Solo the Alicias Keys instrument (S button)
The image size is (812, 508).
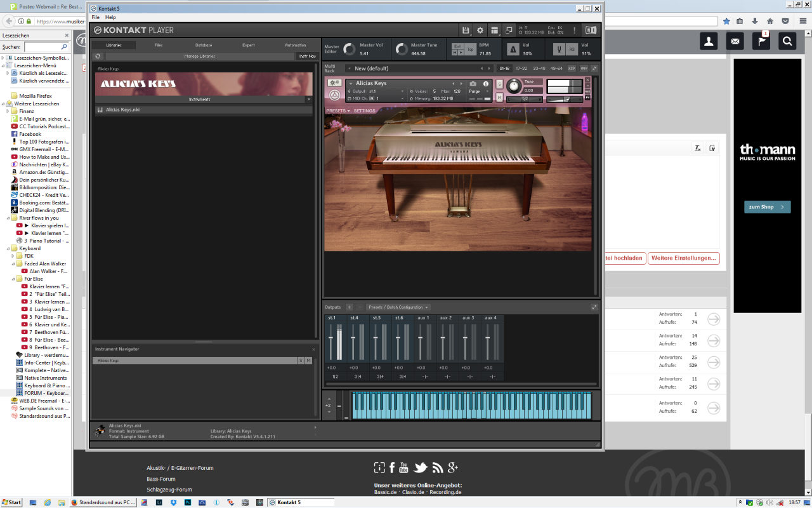click(x=499, y=84)
